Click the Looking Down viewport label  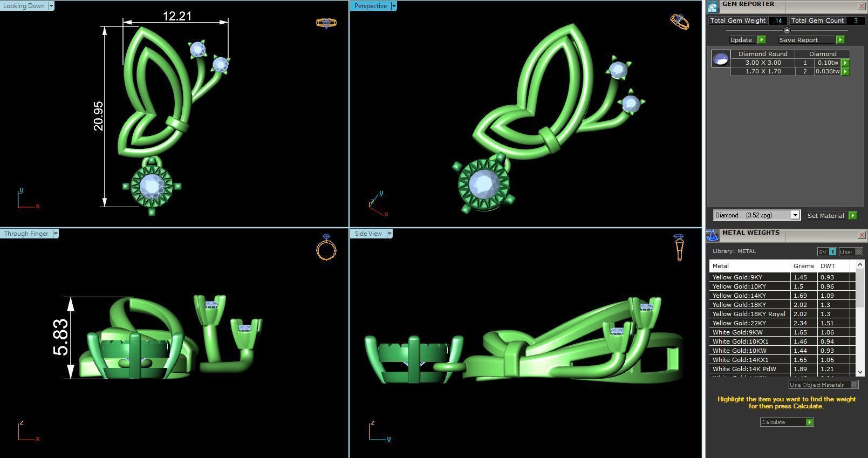pyautogui.click(x=24, y=6)
